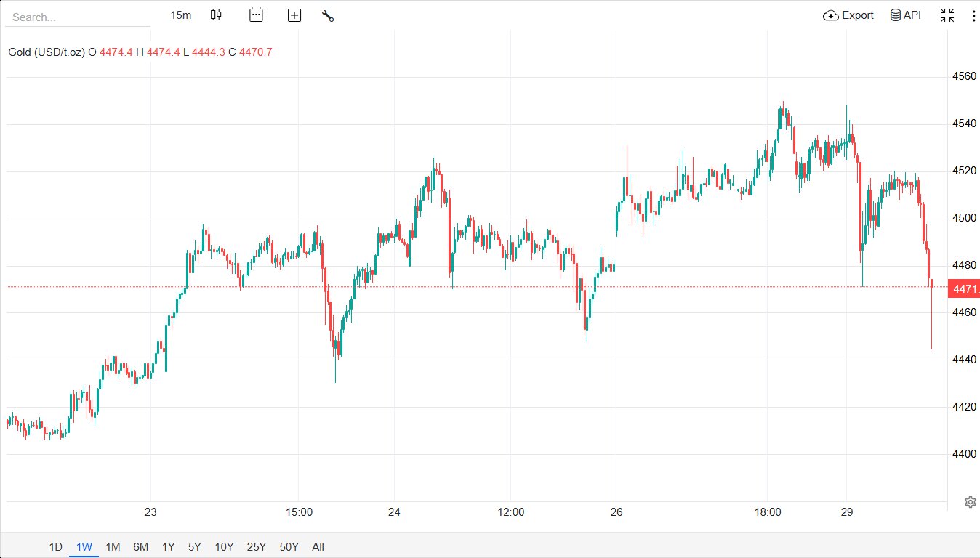Open chart settings gear icon
This screenshot has width=980, height=558.
pos(970,502)
